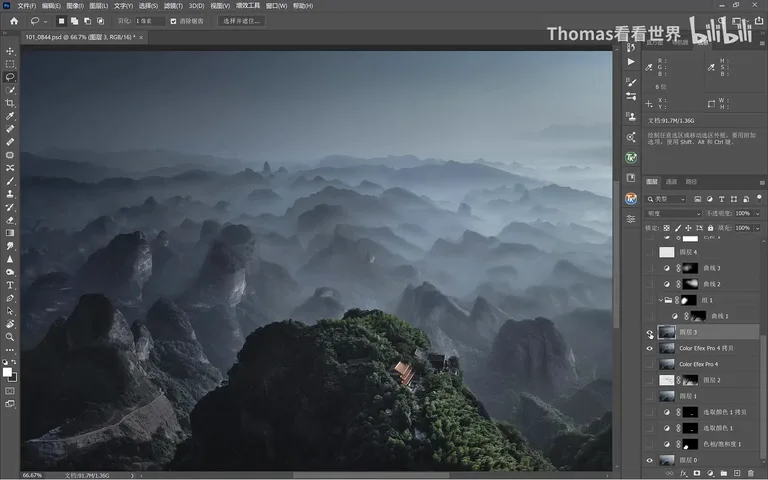The image size is (768, 480).
Task: Click the 曲线 2 layer mask thumbnail
Action: tap(691, 284)
